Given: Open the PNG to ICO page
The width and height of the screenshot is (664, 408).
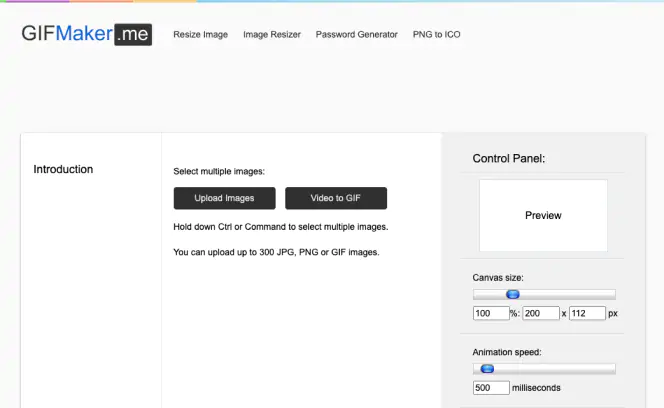Looking at the screenshot, I should tap(437, 34).
